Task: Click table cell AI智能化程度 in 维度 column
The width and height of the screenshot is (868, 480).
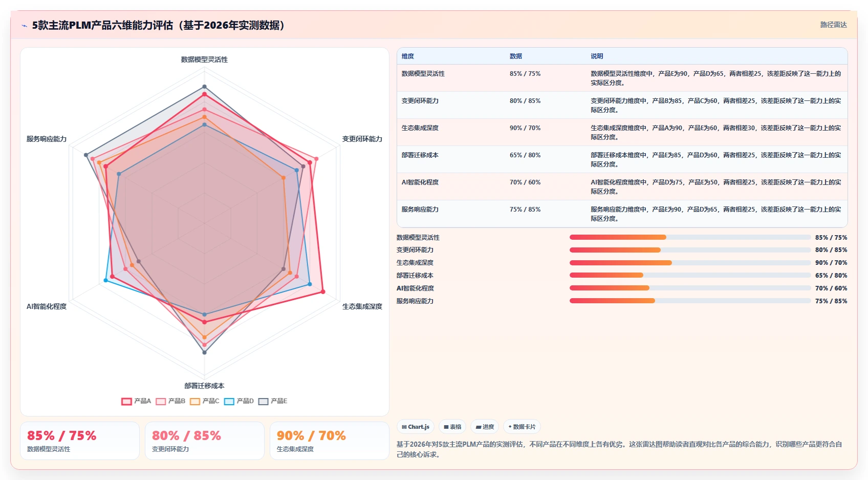Action: tap(420, 182)
